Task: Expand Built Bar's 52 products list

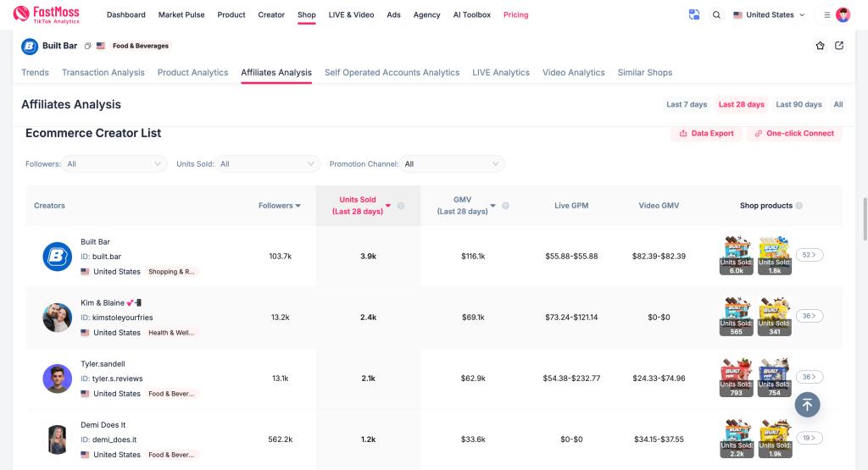Action: [x=810, y=255]
